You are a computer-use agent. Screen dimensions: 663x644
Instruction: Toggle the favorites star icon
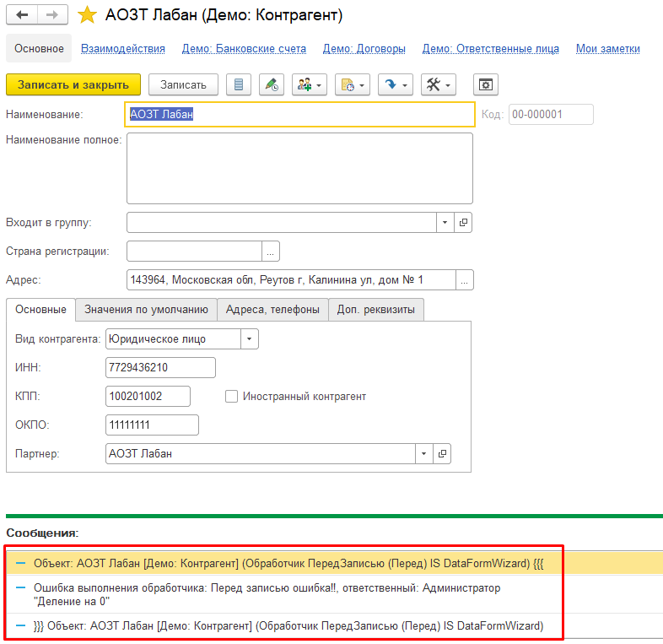87,15
